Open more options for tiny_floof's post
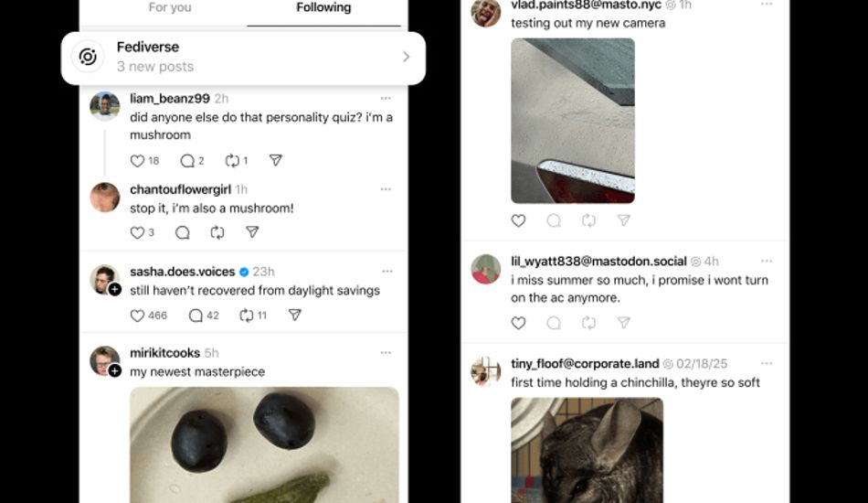 [x=767, y=363]
